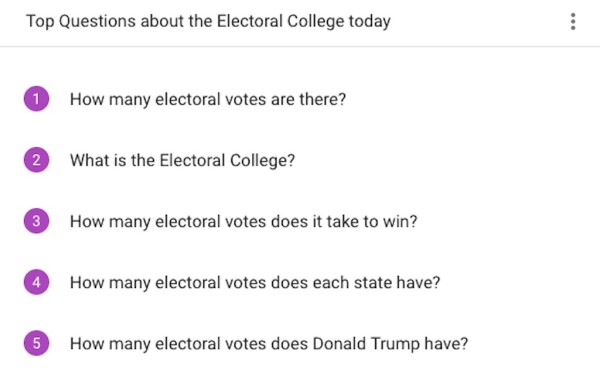Click the purple number 1 badge
The image size is (600, 387).
[36, 99]
